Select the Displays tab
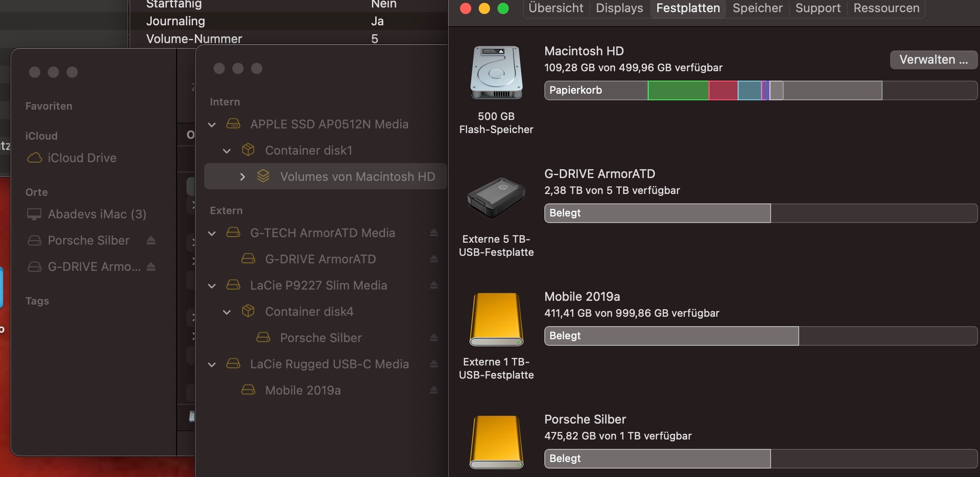Screen dimensions: 980x477 click(619, 8)
